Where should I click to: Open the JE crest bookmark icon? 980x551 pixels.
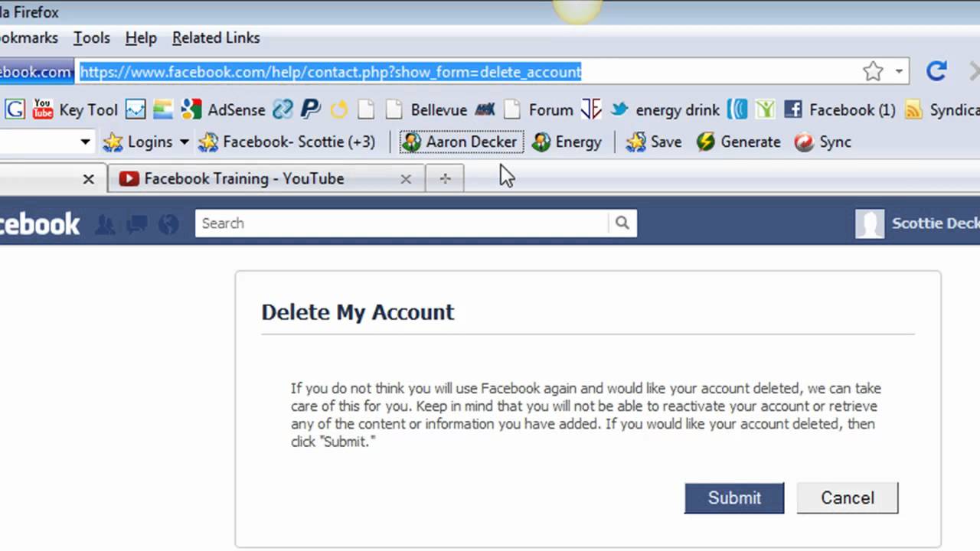591,109
